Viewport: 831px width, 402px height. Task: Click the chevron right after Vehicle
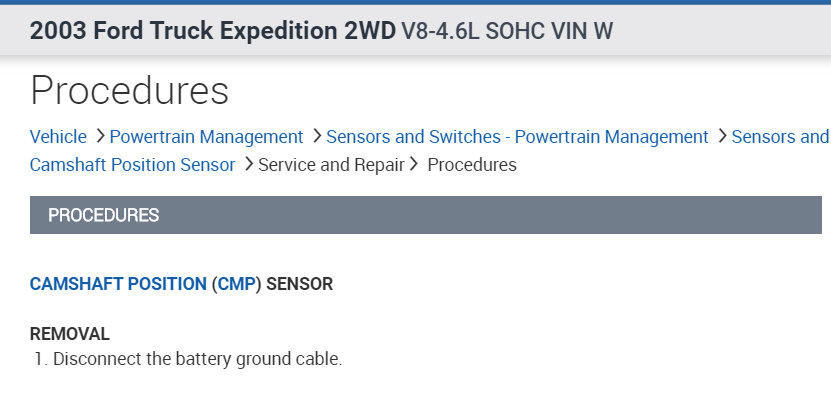(98, 137)
